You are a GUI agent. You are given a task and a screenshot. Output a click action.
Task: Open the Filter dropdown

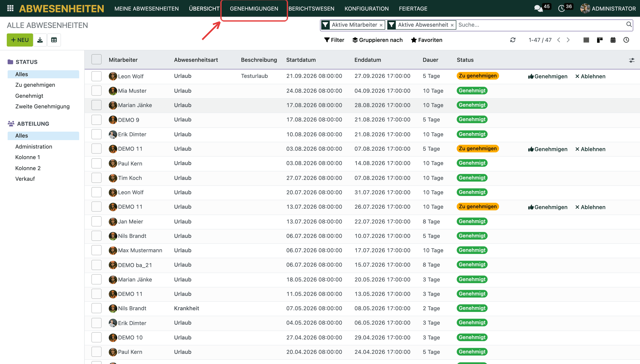[334, 40]
